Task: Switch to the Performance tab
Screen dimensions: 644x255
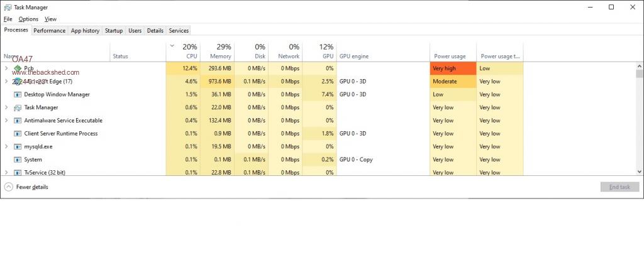Action: click(x=49, y=30)
